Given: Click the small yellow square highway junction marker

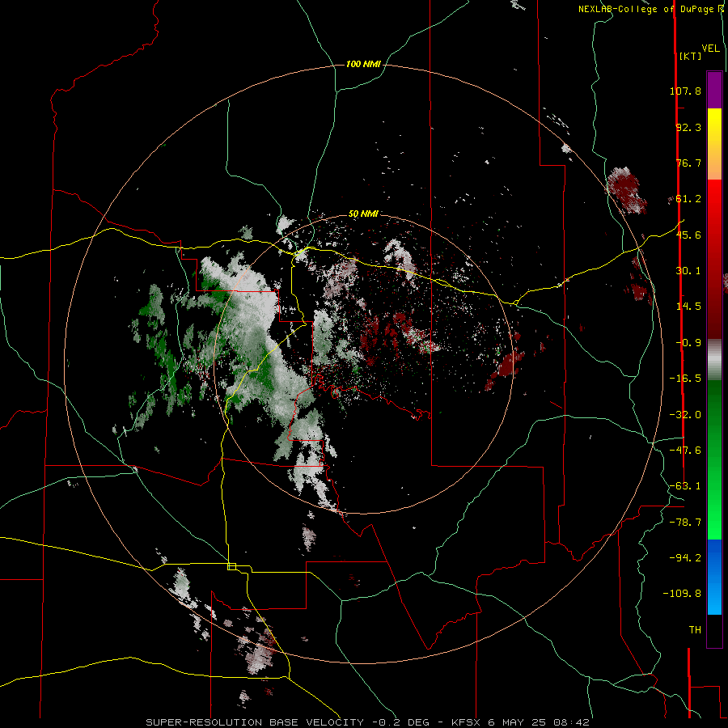Looking at the screenshot, I should click(231, 566).
